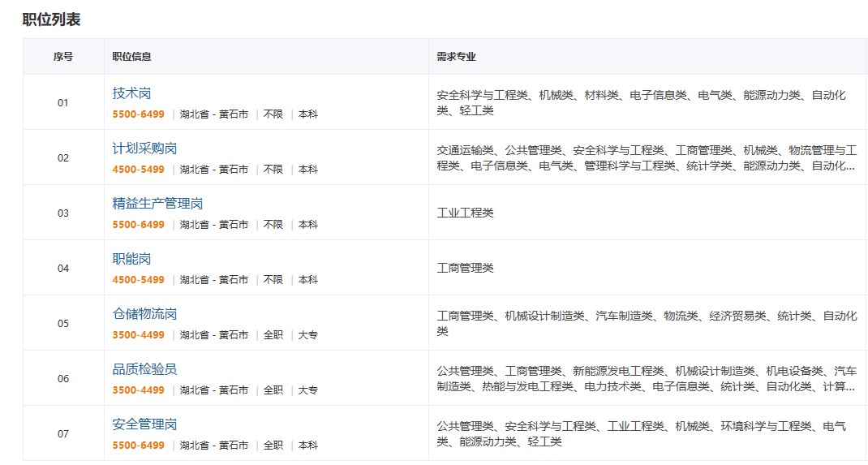This screenshot has width=868, height=465.
Task: Click the 职位信息 column header
Action: [x=131, y=57]
